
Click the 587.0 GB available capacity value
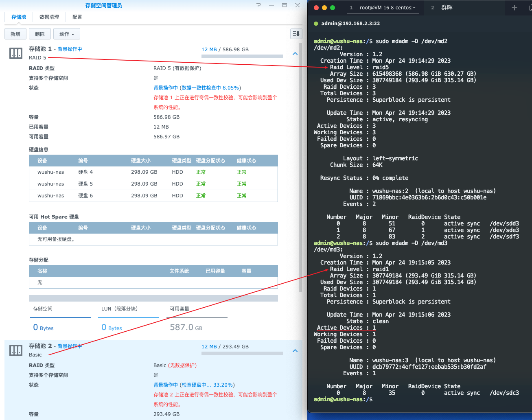click(186, 327)
